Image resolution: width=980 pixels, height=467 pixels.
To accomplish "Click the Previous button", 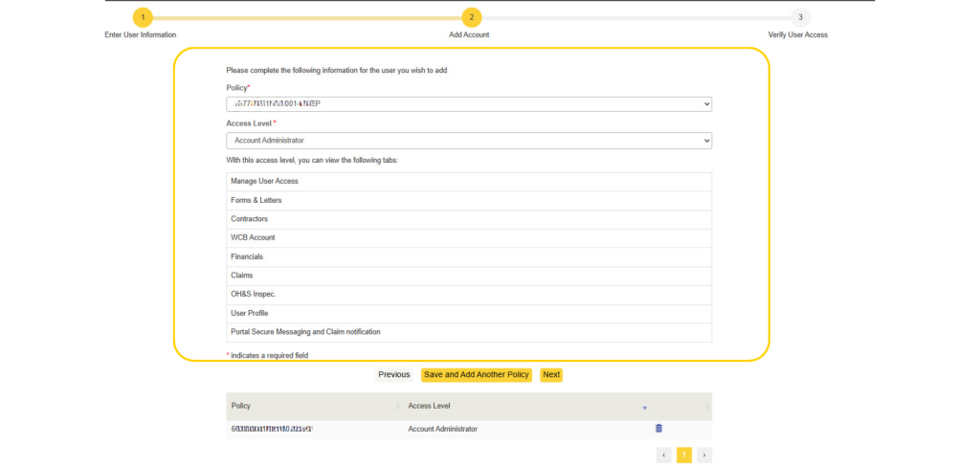I will 393,375.
